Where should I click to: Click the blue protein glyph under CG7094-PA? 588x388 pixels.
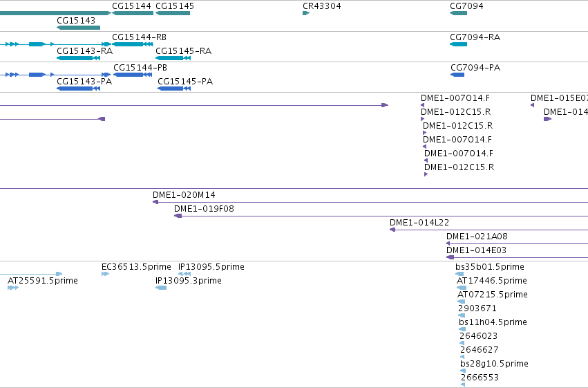point(457,75)
